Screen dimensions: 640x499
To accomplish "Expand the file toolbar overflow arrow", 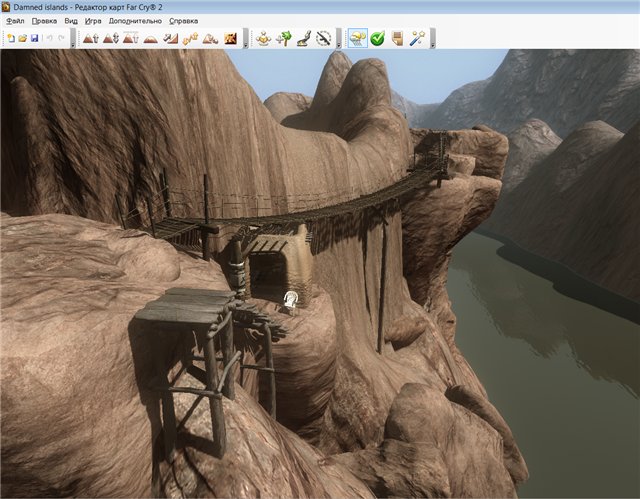I will coord(73,38).
